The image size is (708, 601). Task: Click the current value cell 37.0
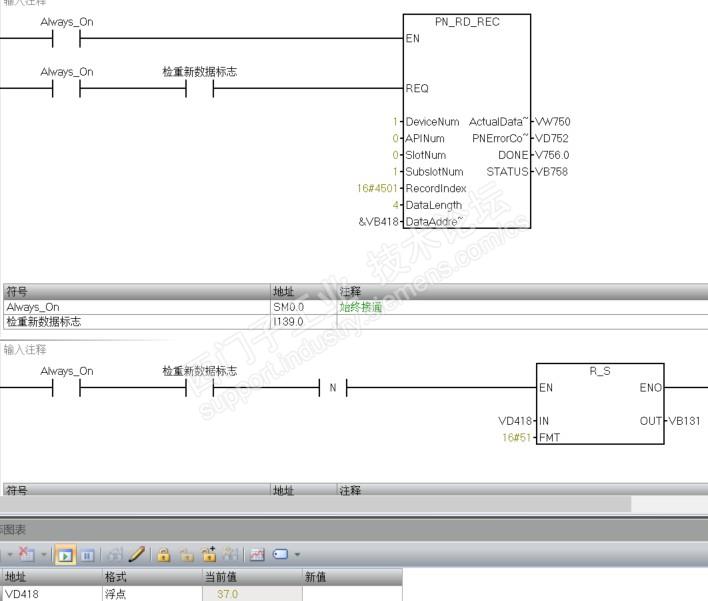[252, 594]
